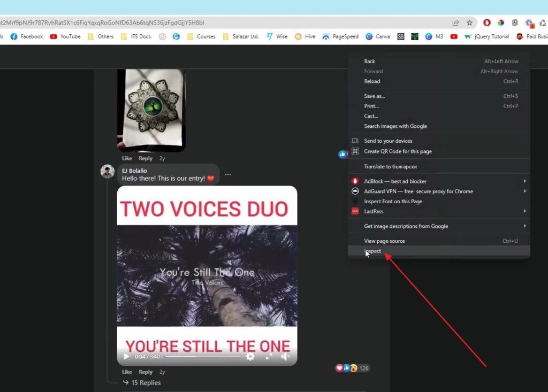Choose Search images with Google
The image size is (548, 392).
click(x=439, y=126)
